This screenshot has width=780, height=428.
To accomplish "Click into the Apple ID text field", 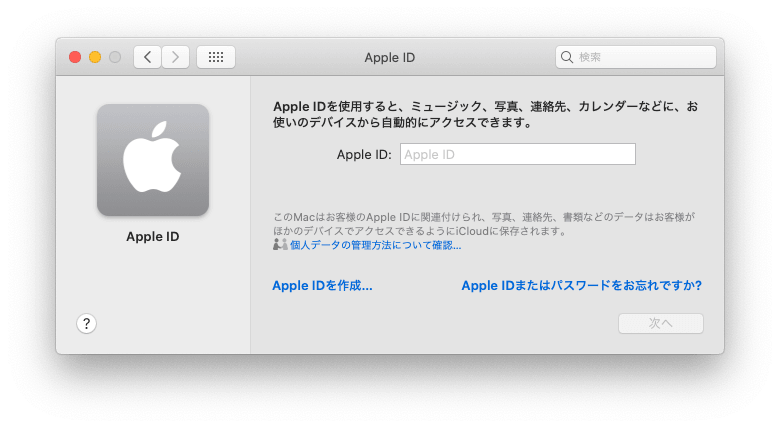I will tap(518, 154).
